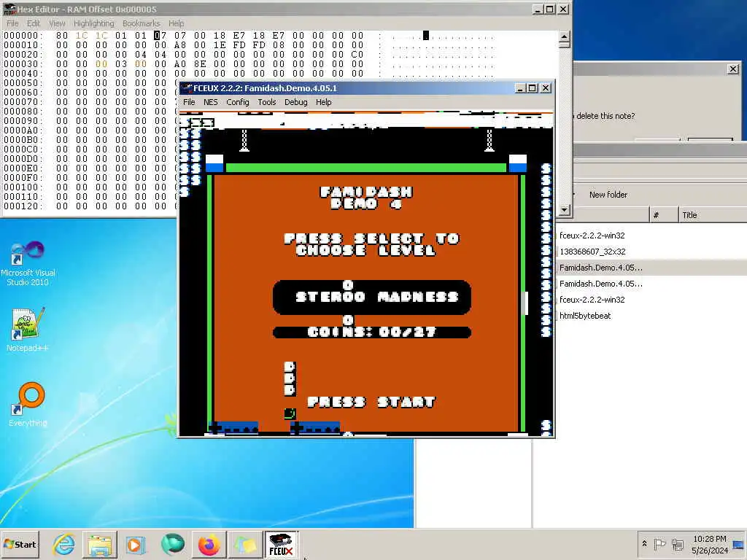Click hex row address 000010
This screenshot has height=560, width=747.
23,44
